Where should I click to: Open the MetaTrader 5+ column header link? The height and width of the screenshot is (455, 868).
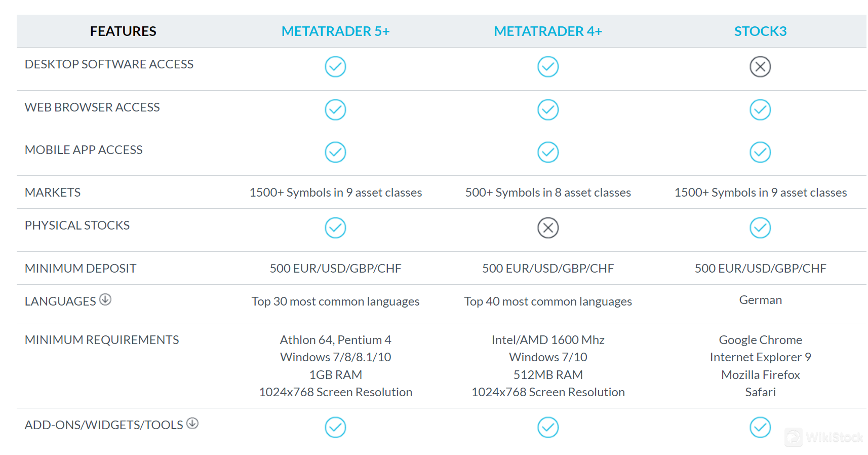pos(335,31)
